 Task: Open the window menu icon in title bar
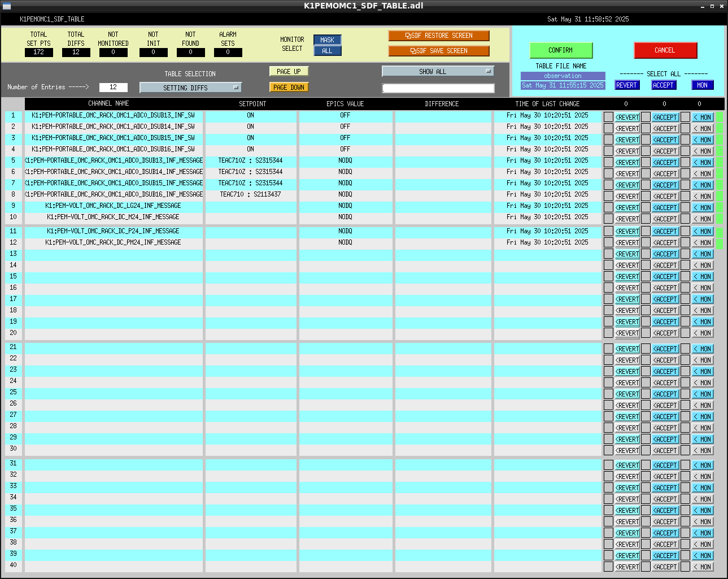(7, 6)
